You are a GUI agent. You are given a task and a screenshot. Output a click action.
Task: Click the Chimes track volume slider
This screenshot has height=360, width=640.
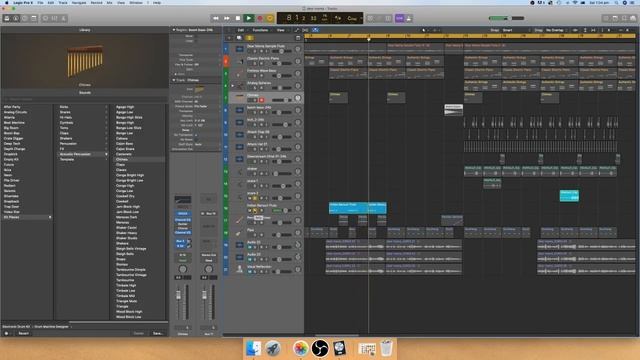(x=282, y=100)
